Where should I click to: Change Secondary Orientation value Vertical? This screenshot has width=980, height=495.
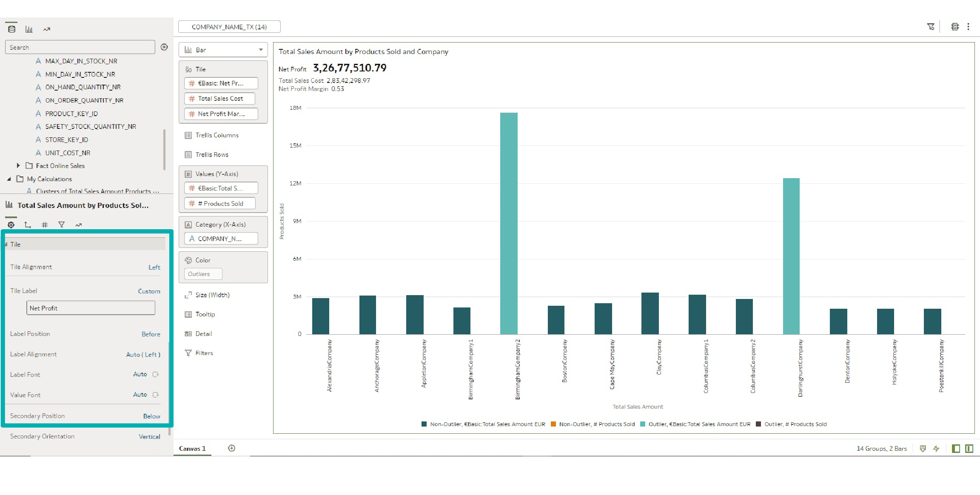150,437
